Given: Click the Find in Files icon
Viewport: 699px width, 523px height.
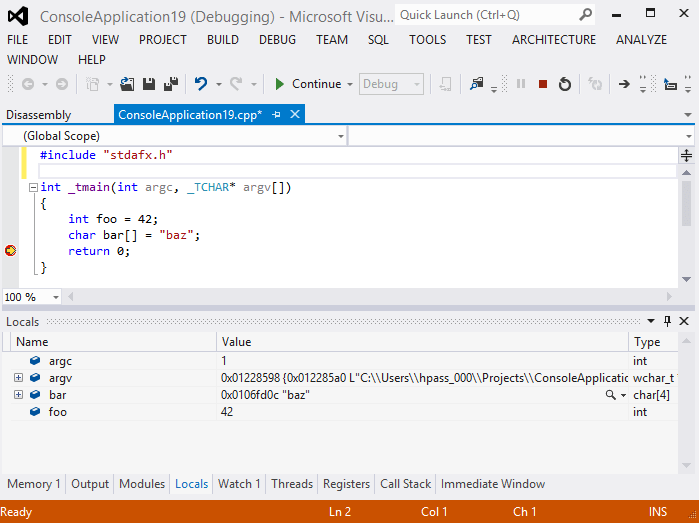Looking at the screenshot, I should [477, 84].
